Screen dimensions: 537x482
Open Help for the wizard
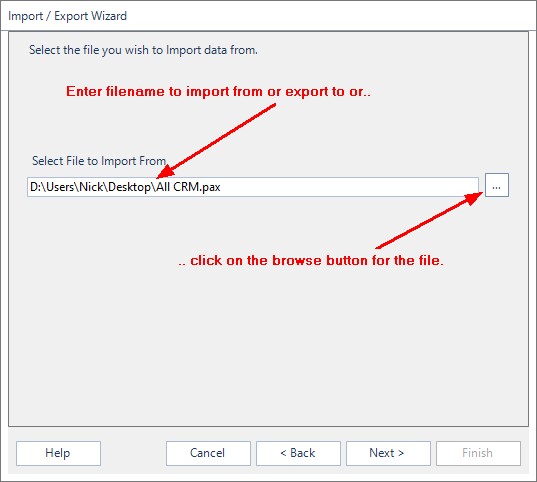click(x=58, y=453)
